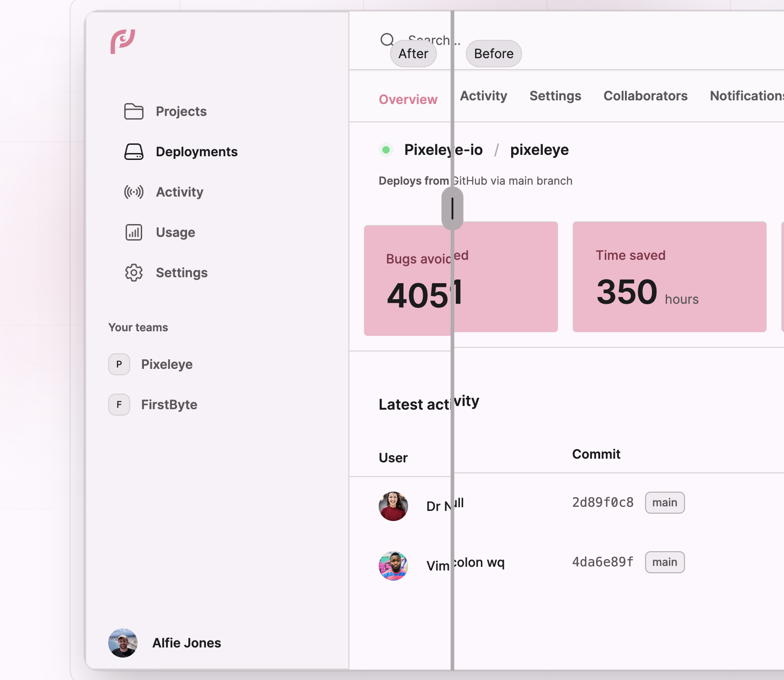The width and height of the screenshot is (784, 680).
Task: Click the Deployments drive icon
Action: pos(134,152)
